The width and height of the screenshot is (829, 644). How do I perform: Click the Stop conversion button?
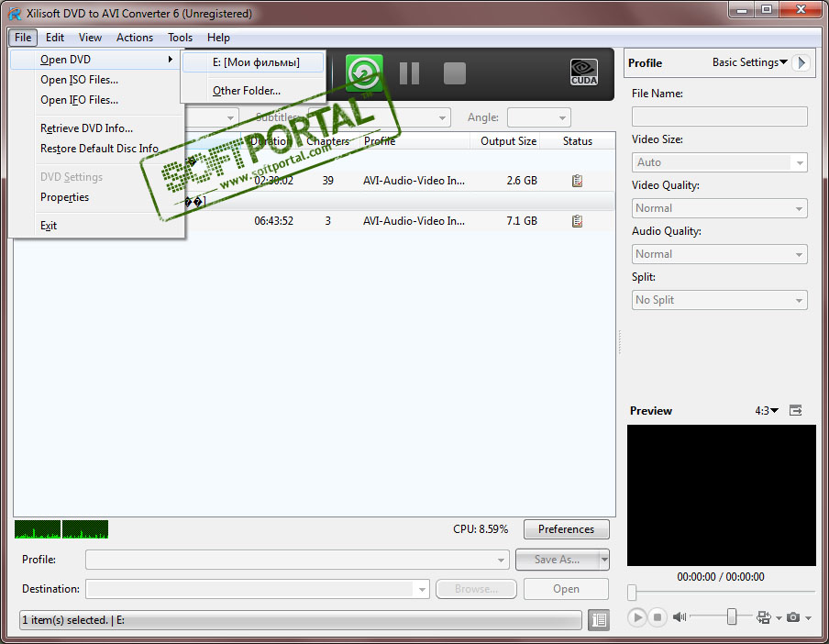[455, 73]
